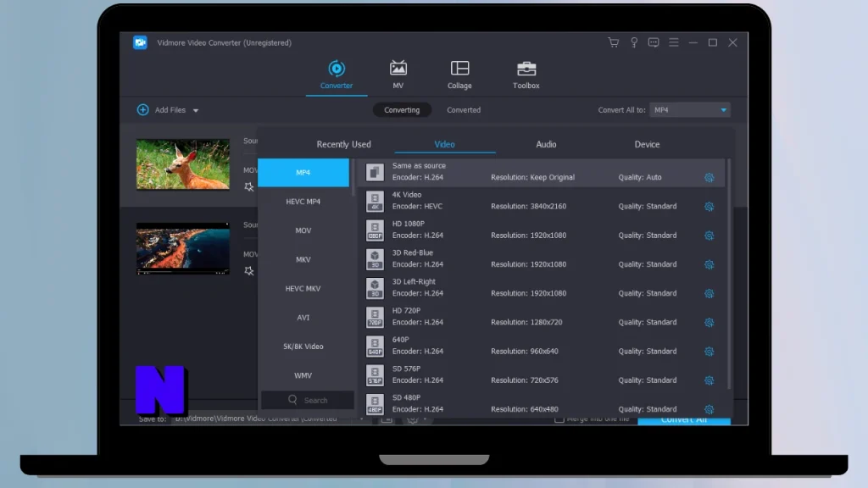Click the Add Files plus icon
Viewport: 868px width, 488px height.
pos(142,109)
